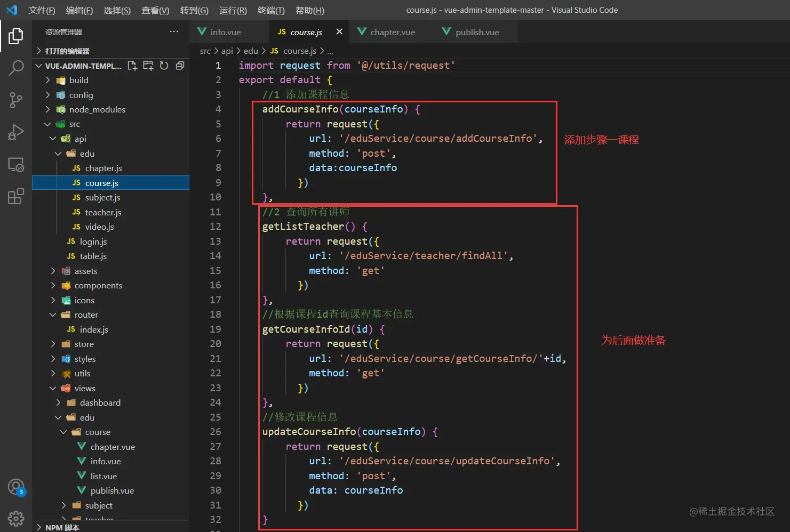Click the getCourseInfoId function name

tap(306, 329)
